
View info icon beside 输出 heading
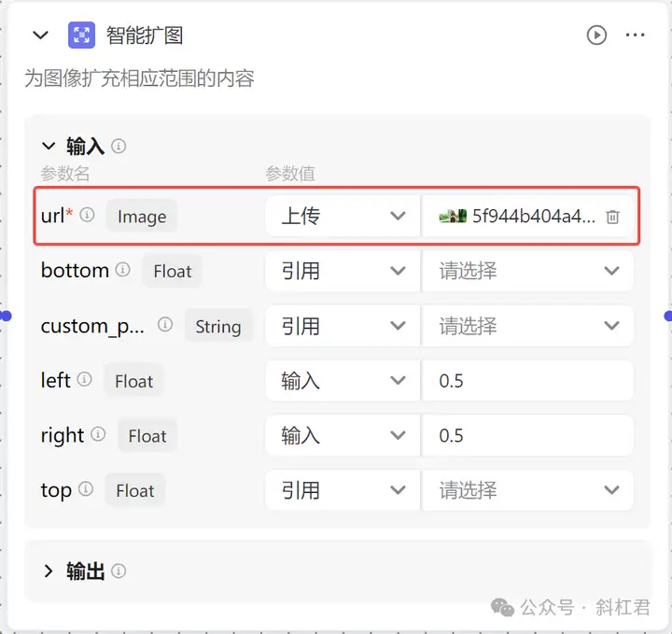pyautogui.click(x=119, y=571)
